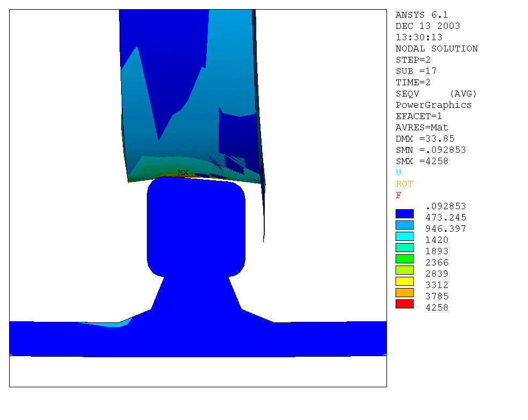Screen dimensions: 528x420
Task: Click the 'DEC 13 2003' date text
Action: 428,26
